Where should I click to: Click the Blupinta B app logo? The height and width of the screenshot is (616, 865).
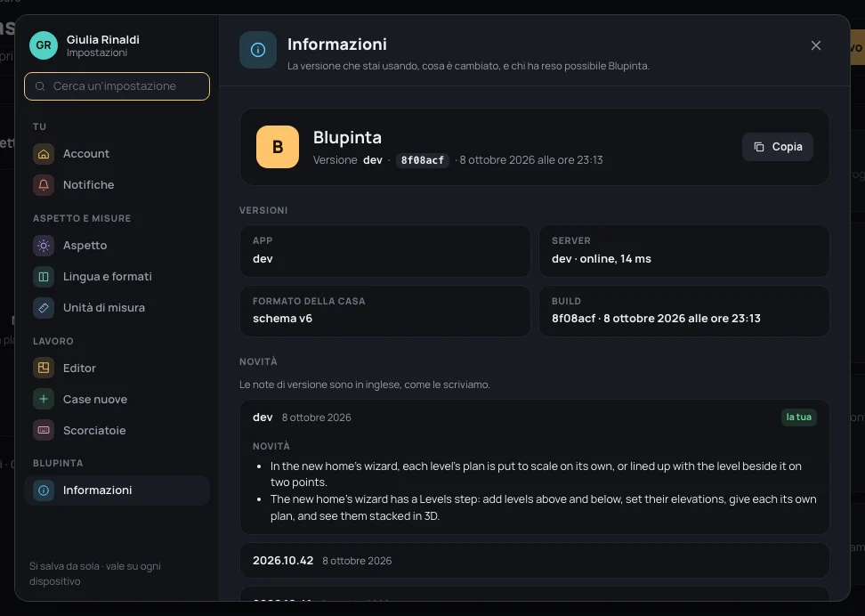pos(278,147)
